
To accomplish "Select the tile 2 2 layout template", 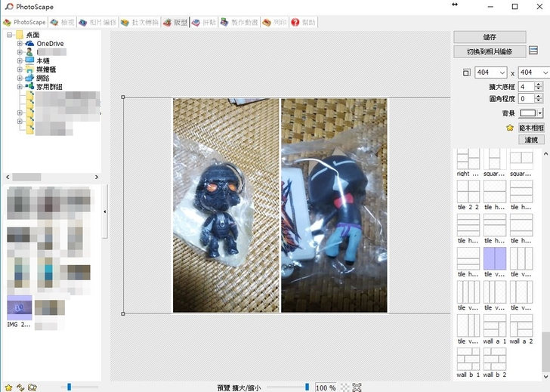I will click(x=468, y=192).
